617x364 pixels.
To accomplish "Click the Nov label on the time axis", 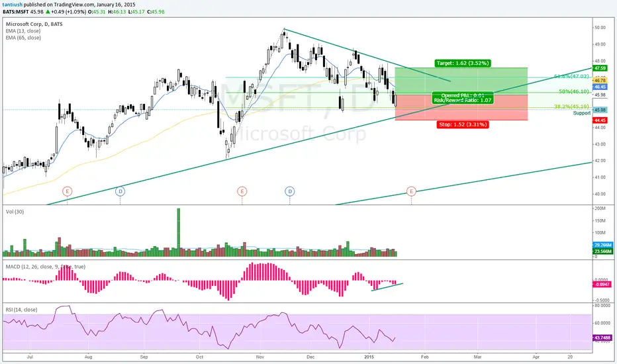I will tap(260, 357).
